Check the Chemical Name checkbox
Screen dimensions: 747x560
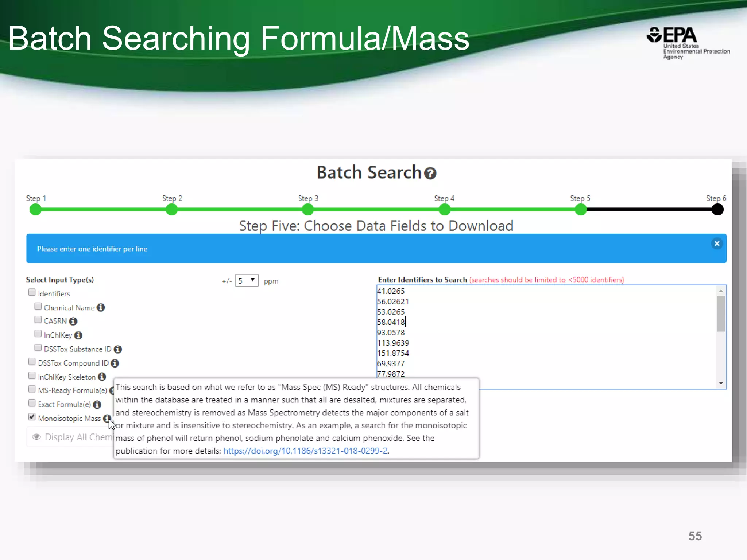[38, 306]
